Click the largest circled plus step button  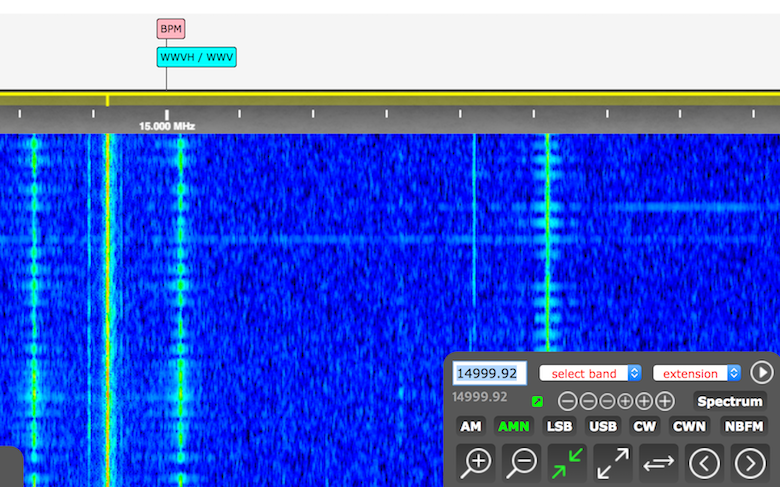click(665, 401)
